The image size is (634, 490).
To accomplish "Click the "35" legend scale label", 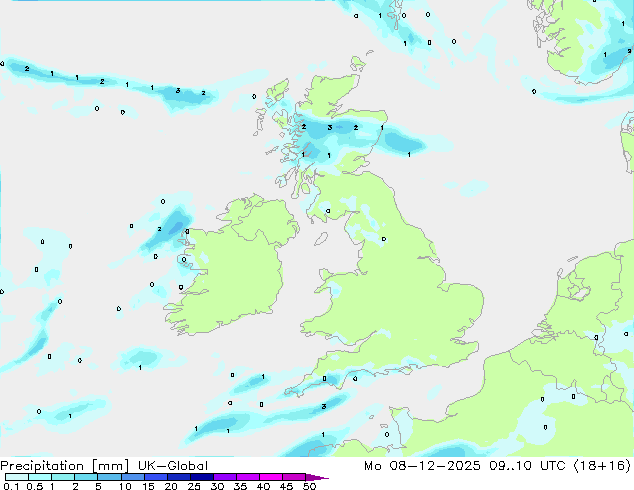I will point(240,486).
